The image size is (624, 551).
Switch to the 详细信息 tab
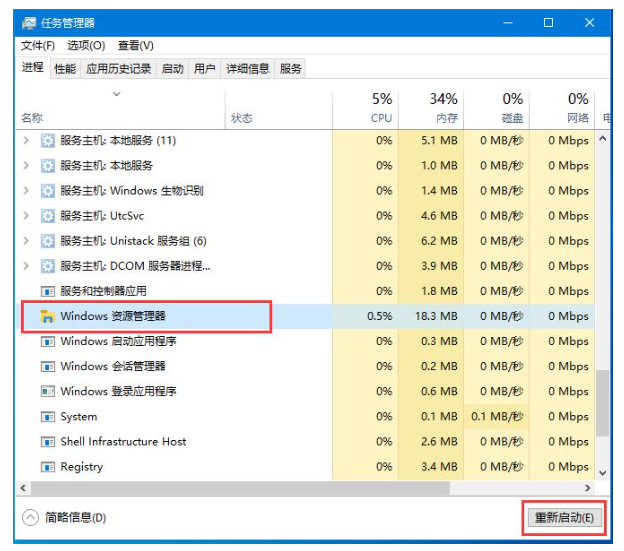247,69
